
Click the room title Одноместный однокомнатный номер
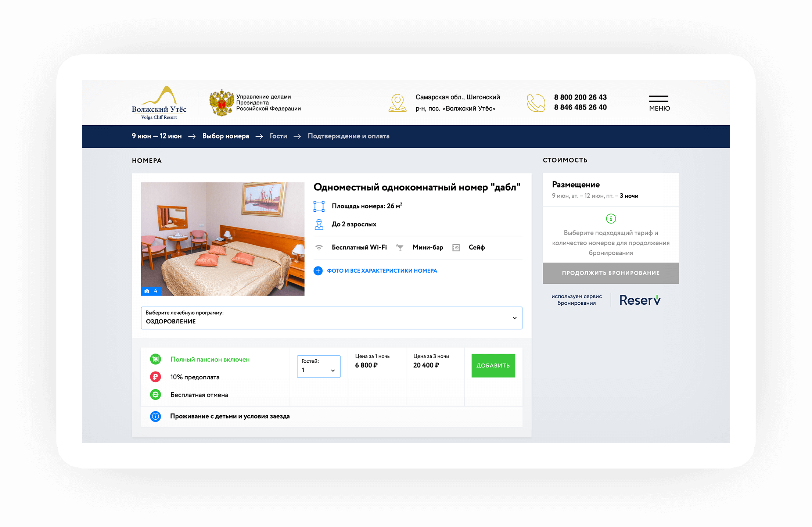tap(417, 187)
